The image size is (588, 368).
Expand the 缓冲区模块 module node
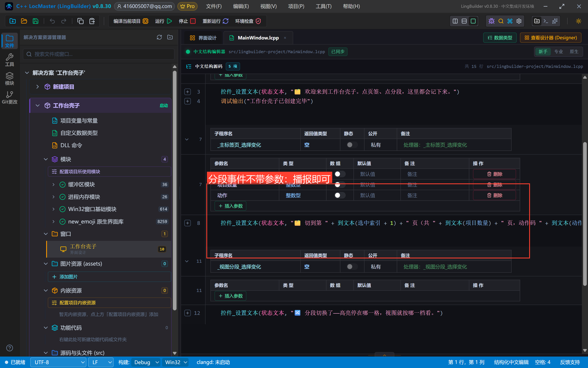53,184
